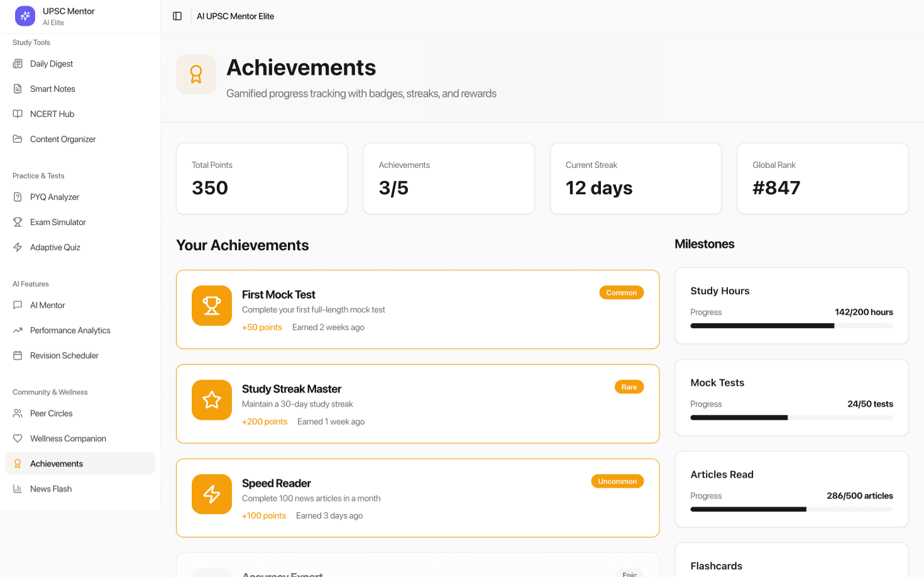924x577 pixels.
Task: Click the Content Organizer folder icon
Action: click(18, 139)
